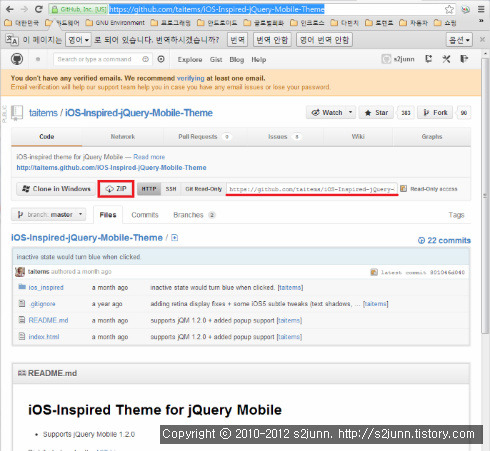This screenshot has height=451, width=490.
Task: Switch to the Network tab
Action: [123, 137]
